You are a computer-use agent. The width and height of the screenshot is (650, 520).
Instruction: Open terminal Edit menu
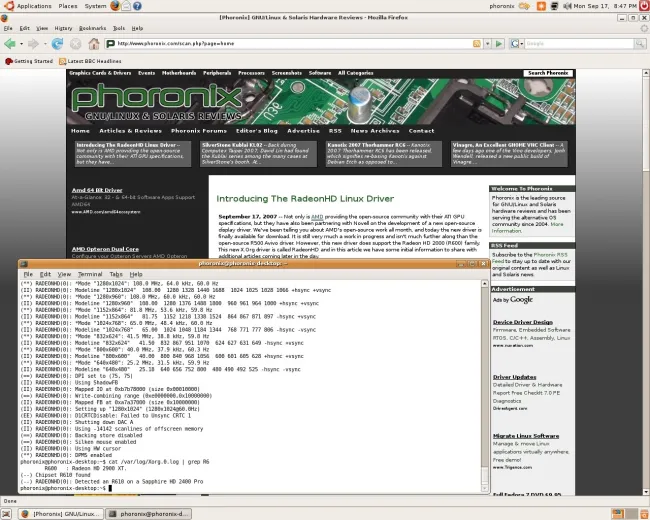(45, 274)
